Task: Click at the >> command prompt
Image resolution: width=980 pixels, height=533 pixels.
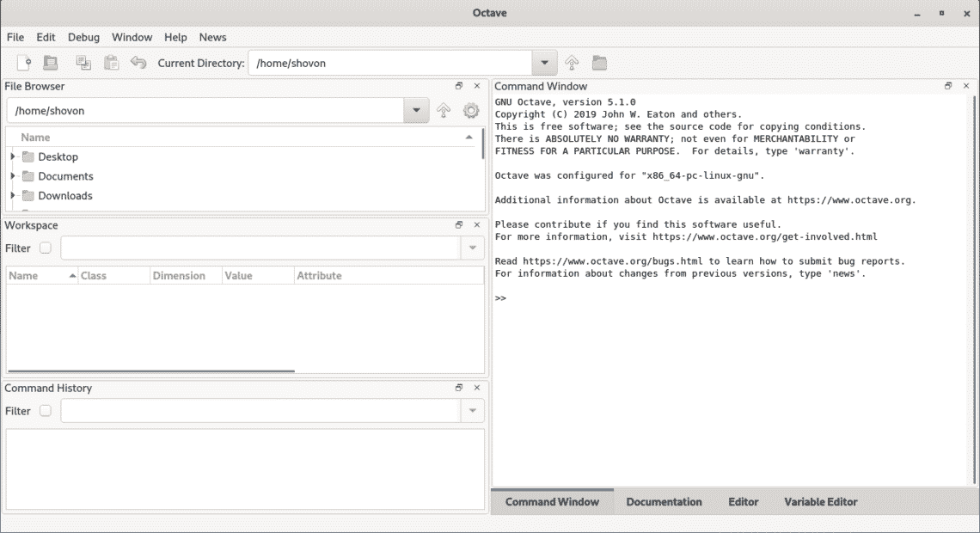Action: tap(500, 298)
